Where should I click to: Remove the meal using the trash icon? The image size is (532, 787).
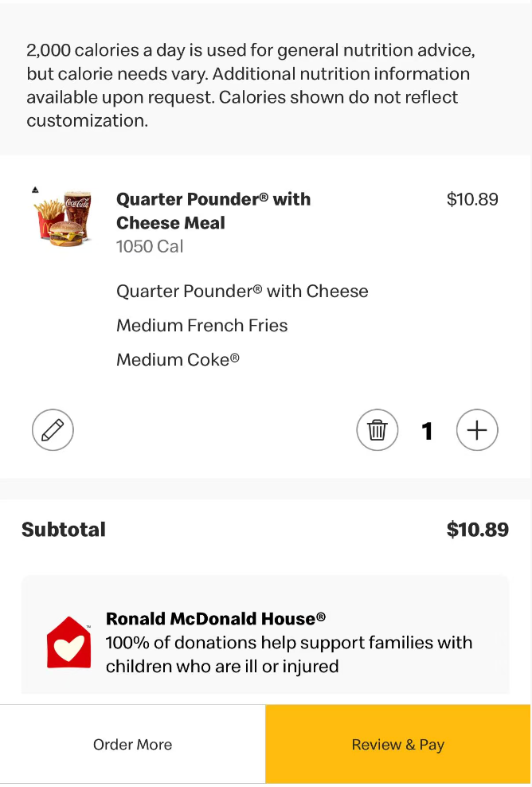(x=377, y=431)
